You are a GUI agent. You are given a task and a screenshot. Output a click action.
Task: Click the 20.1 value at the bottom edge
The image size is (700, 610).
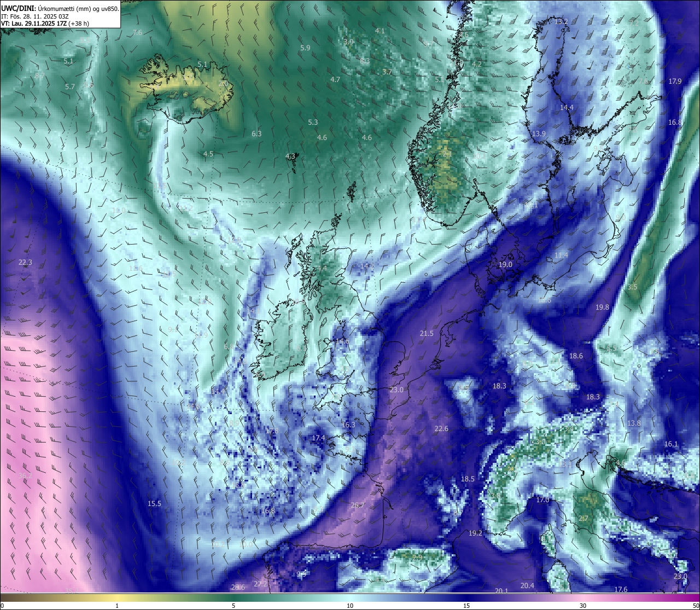tap(501, 591)
